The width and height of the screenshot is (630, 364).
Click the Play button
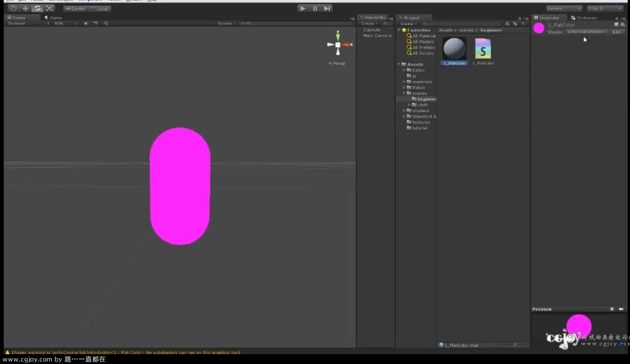point(303,8)
